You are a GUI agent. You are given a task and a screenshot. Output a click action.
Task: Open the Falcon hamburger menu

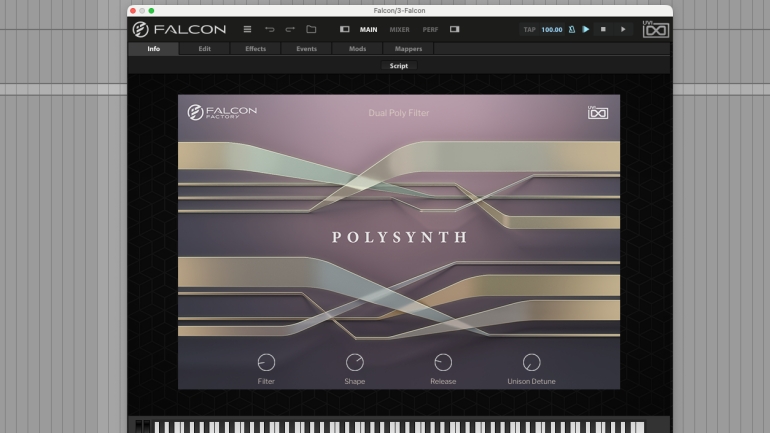[x=248, y=29]
